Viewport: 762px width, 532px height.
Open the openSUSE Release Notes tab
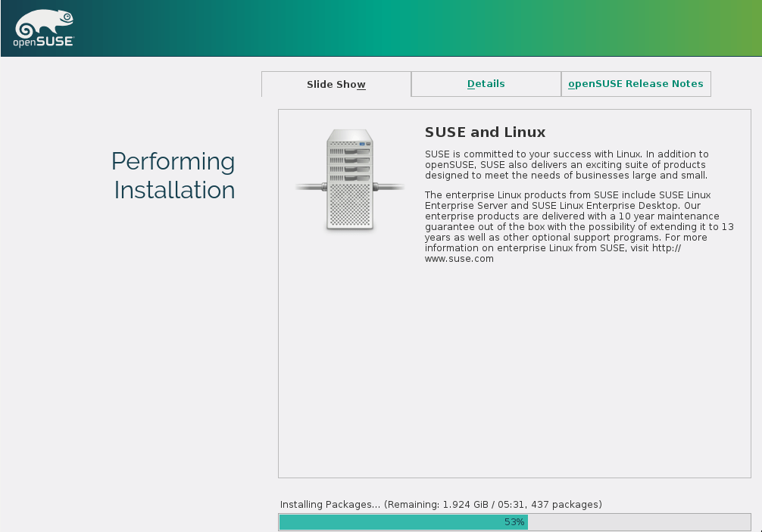click(x=636, y=84)
